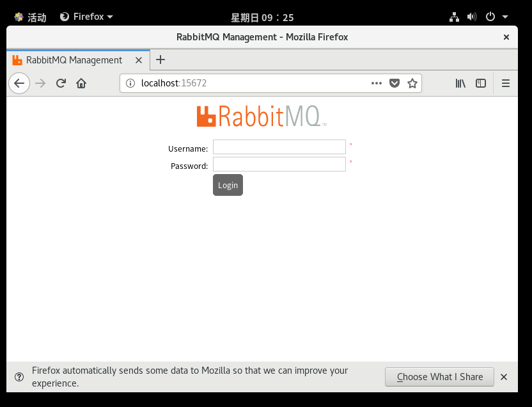The height and width of the screenshot is (407, 532).
Task: Focus the Username input field
Action: (279, 147)
